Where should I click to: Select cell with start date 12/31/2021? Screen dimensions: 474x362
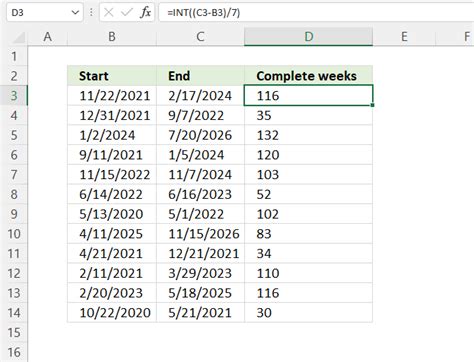point(112,115)
